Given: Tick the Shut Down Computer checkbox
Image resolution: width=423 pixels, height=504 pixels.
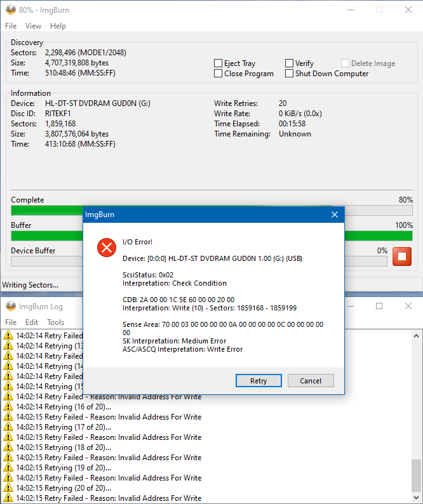Looking at the screenshot, I should point(289,74).
